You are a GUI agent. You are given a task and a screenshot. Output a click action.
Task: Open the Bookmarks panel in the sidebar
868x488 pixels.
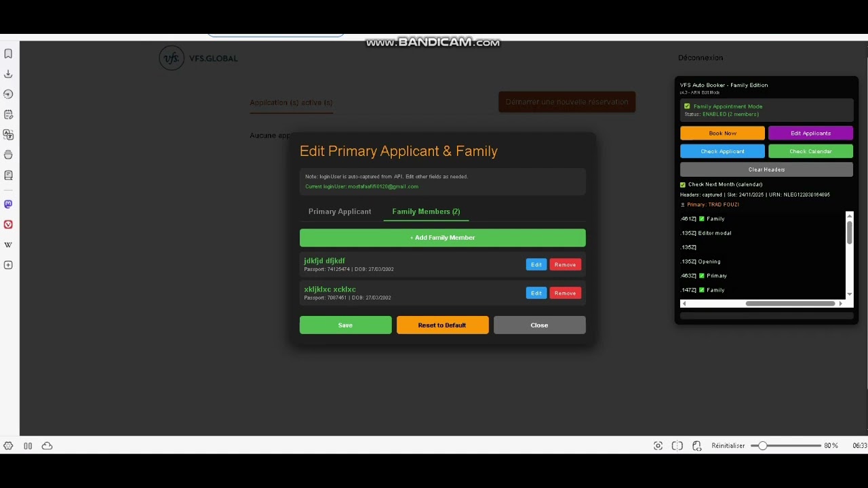tap(8, 54)
